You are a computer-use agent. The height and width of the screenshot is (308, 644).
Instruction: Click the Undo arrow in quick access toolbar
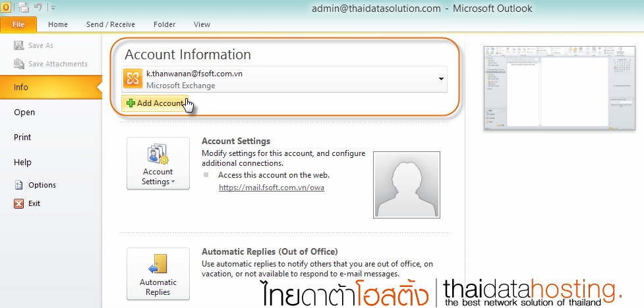(x=38, y=7)
